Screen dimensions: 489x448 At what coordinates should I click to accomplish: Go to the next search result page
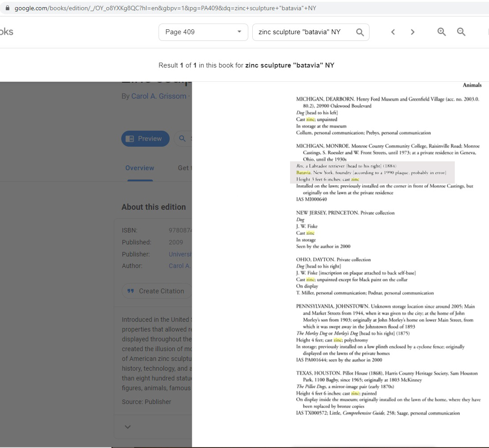coord(413,32)
